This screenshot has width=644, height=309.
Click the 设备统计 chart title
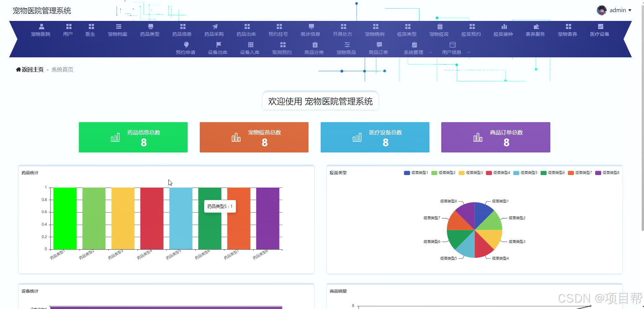30,291
